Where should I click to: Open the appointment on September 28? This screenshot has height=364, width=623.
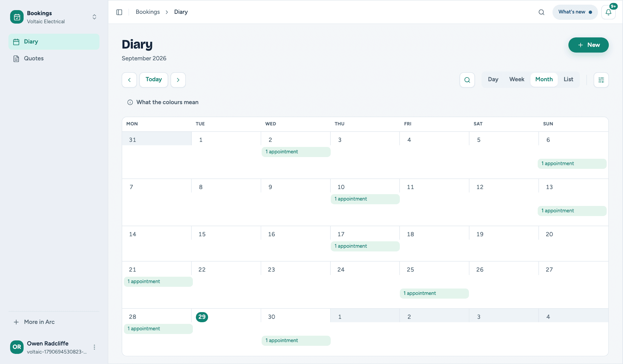pos(158,329)
